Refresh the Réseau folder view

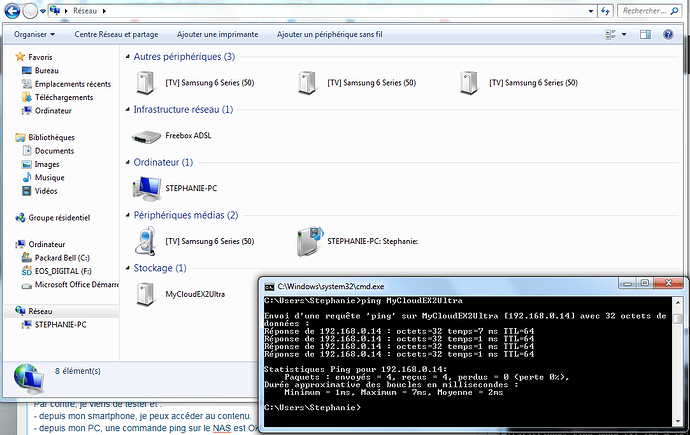coord(606,11)
